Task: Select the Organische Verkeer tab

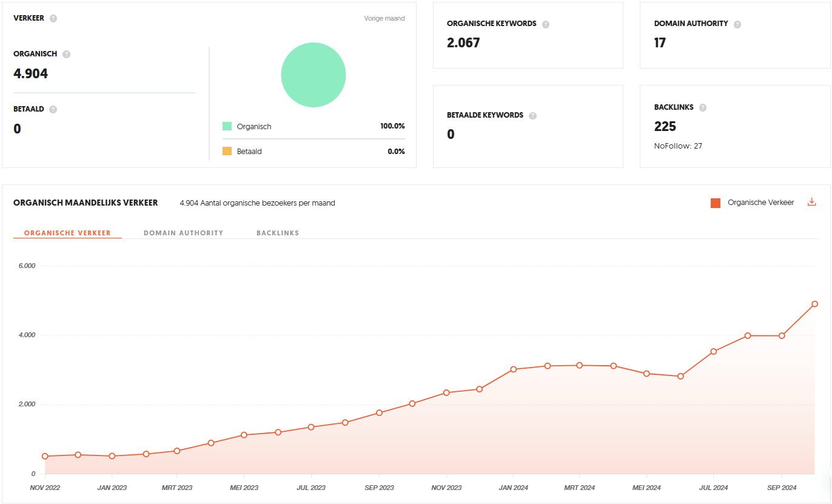Action: (x=67, y=233)
